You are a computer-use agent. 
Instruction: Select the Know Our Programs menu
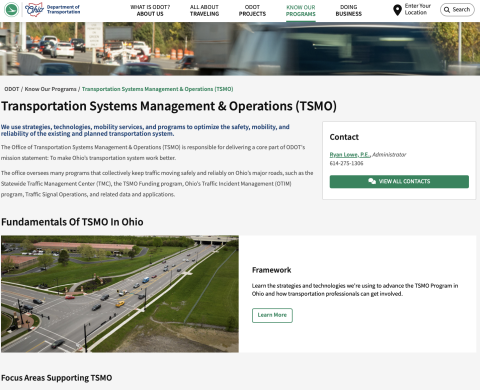click(301, 11)
